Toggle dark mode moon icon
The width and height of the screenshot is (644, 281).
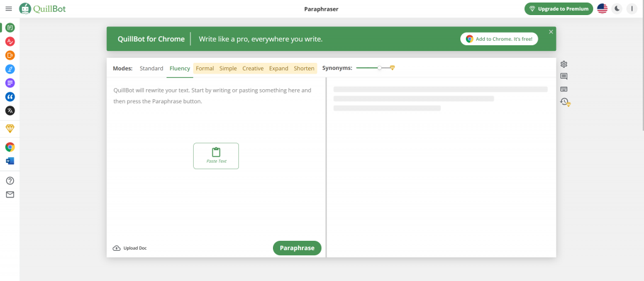[x=617, y=9]
